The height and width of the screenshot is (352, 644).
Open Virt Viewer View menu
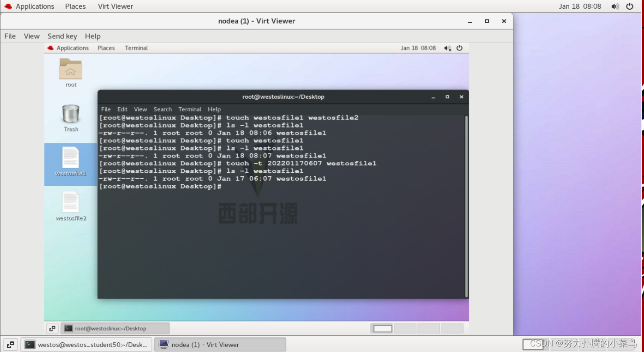pyautogui.click(x=32, y=36)
